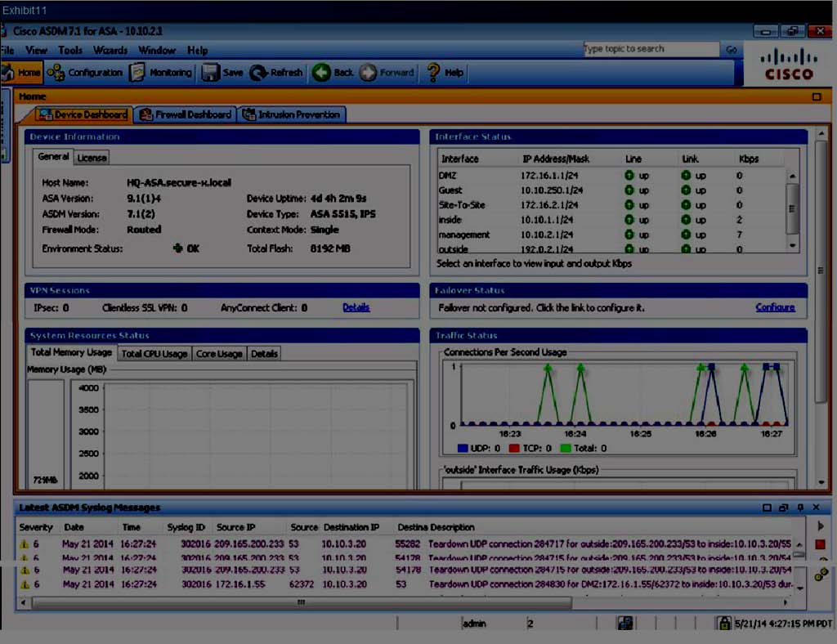
Task: Select syslog row from source 172.16.1.55
Action: pos(405,584)
